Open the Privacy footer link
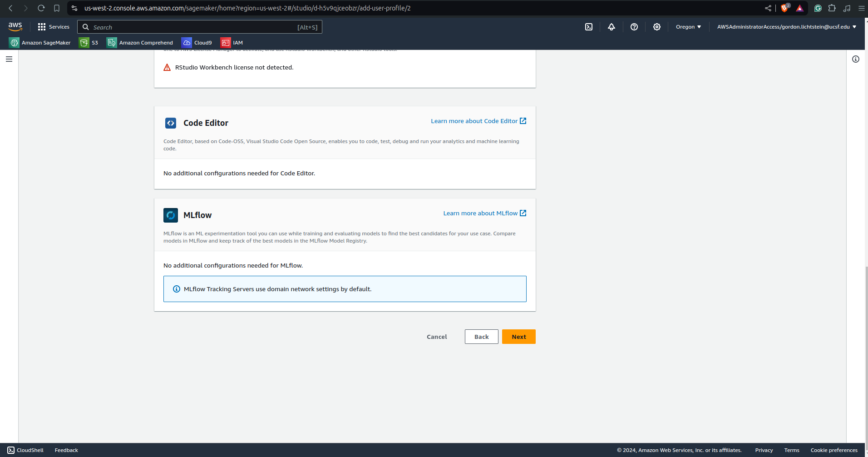The width and height of the screenshot is (868, 457). (764, 450)
